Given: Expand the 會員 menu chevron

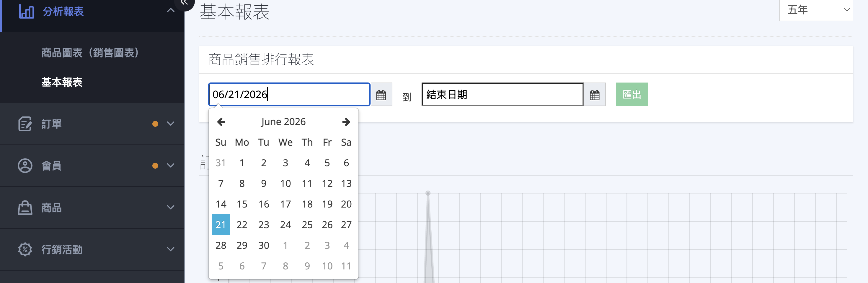Looking at the screenshot, I should point(171,166).
